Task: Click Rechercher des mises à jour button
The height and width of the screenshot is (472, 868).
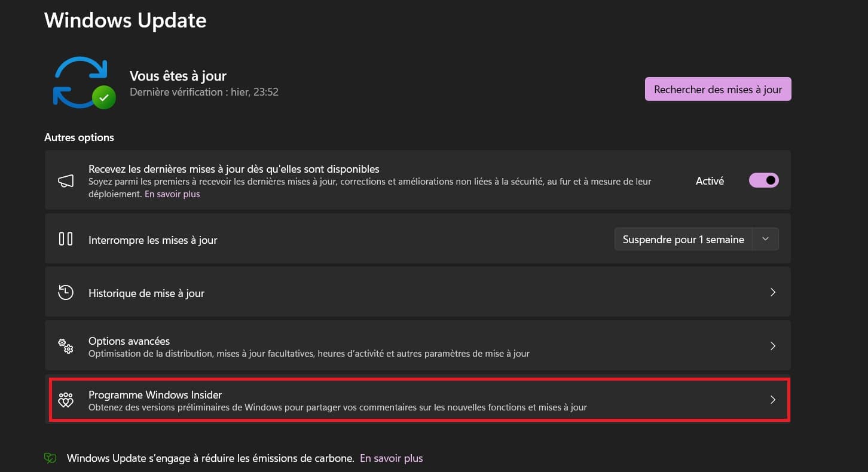Action: (x=718, y=89)
